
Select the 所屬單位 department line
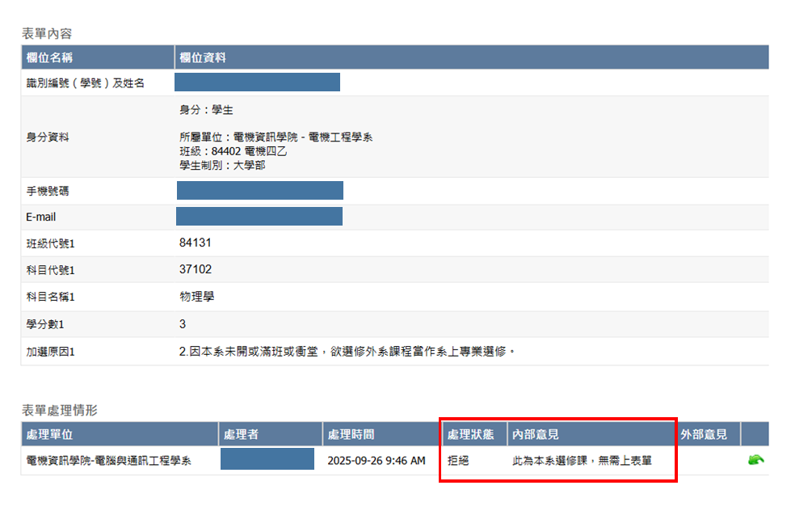[276, 137]
